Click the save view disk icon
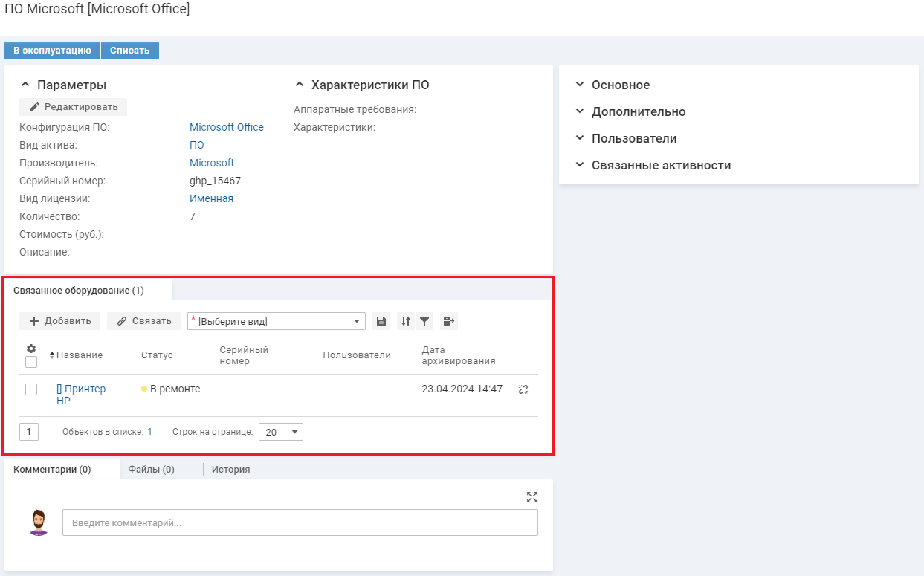 (x=381, y=321)
